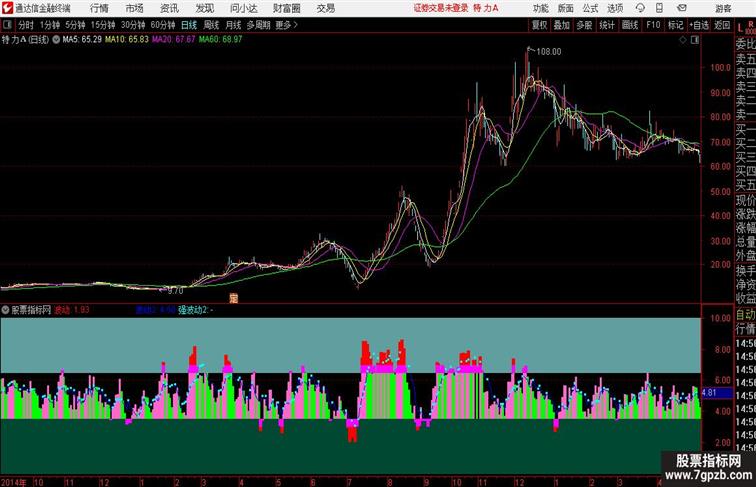
Task: Open the 多周期 multi-period tab
Action: [x=259, y=25]
